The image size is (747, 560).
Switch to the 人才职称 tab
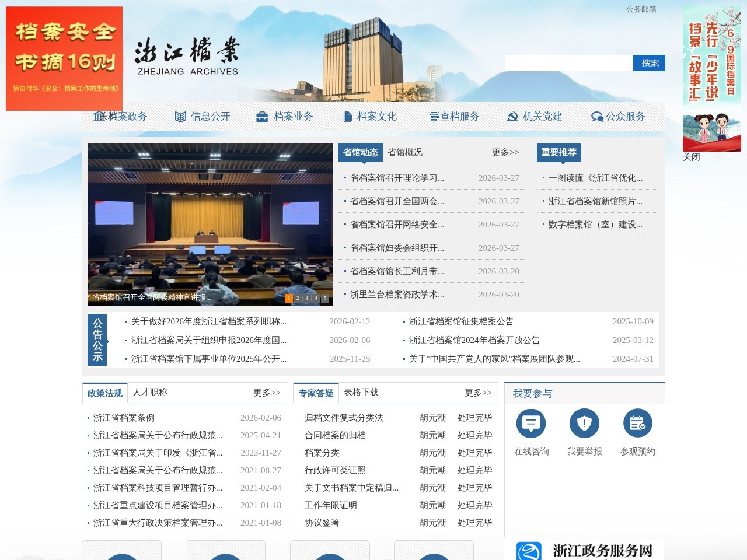[150, 392]
